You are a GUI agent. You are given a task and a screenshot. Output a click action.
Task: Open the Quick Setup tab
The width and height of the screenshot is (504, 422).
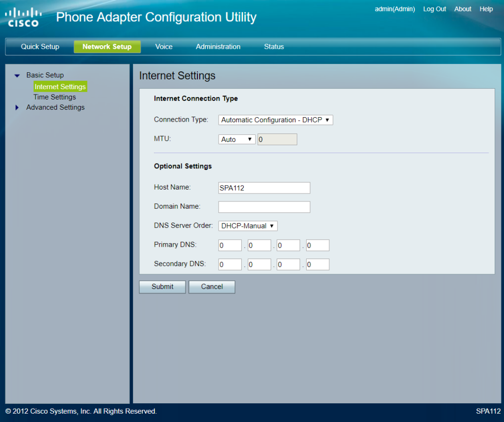coord(40,47)
